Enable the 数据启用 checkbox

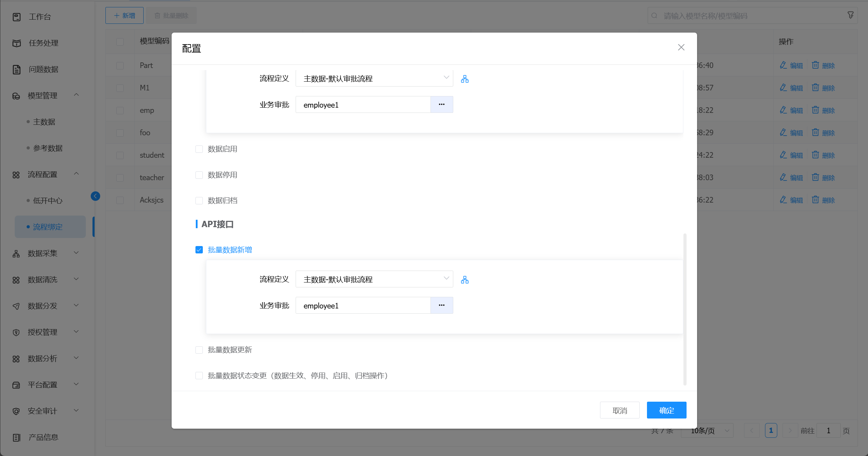click(199, 149)
